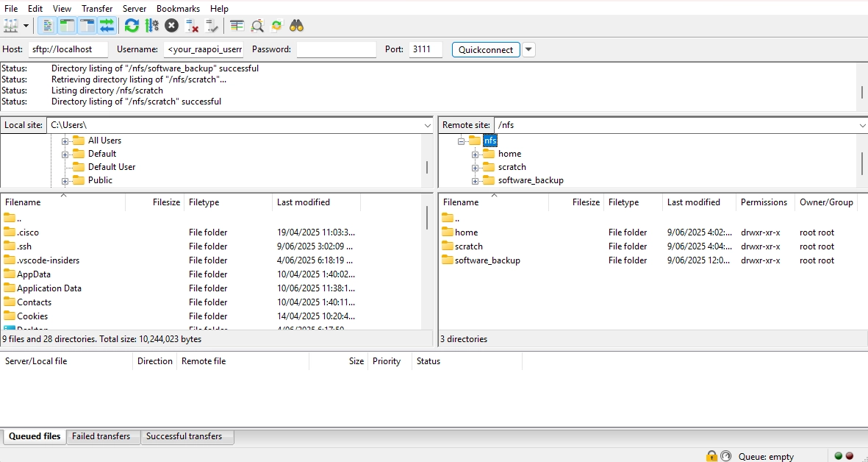
Task: Select Default User in local tree
Action: coord(111,167)
